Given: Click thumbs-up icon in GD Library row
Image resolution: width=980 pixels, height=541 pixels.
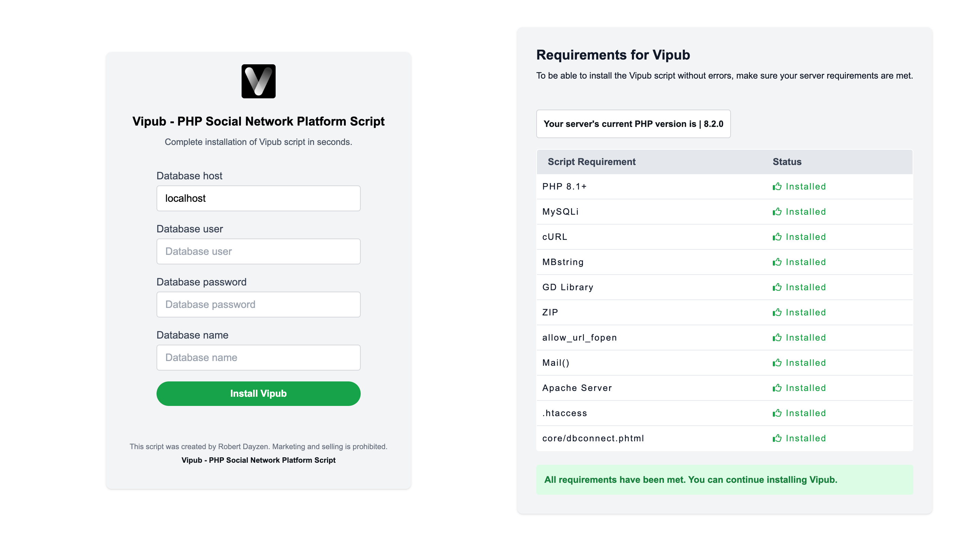Looking at the screenshot, I should coord(777,287).
